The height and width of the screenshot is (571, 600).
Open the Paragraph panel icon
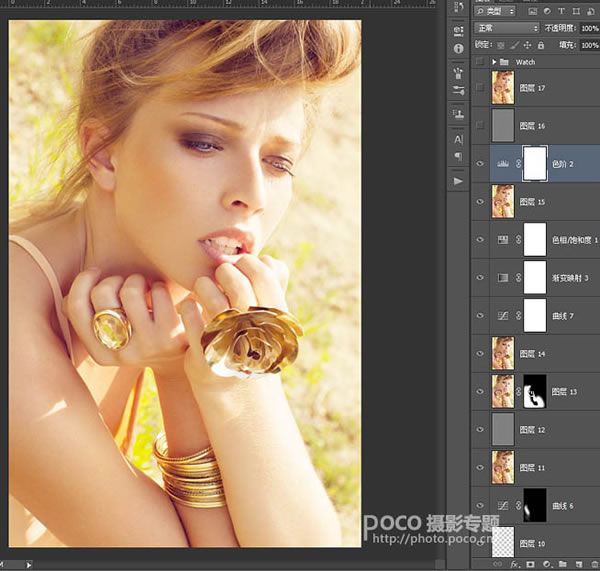[x=458, y=156]
